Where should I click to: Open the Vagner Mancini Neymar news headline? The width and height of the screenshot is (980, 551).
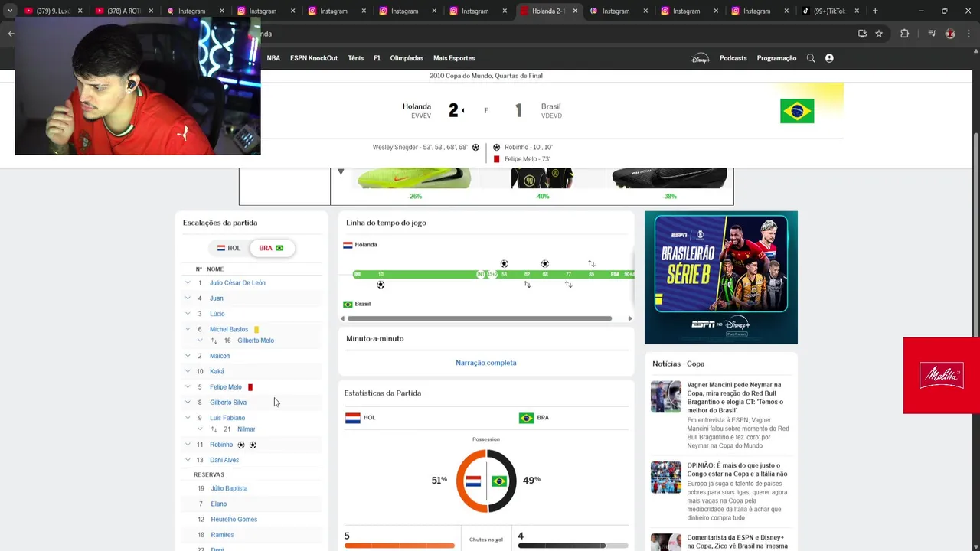pyautogui.click(x=735, y=397)
